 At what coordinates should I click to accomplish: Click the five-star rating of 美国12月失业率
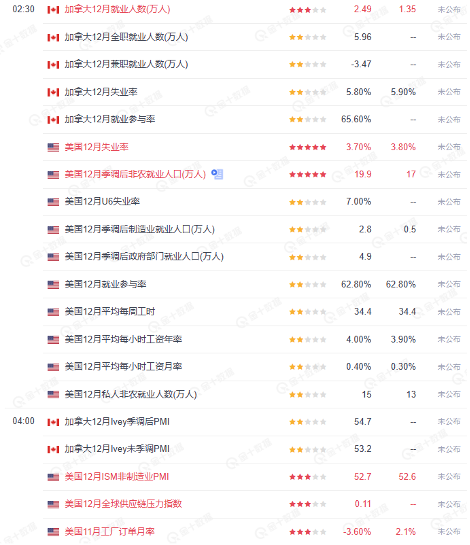(308, 147)
